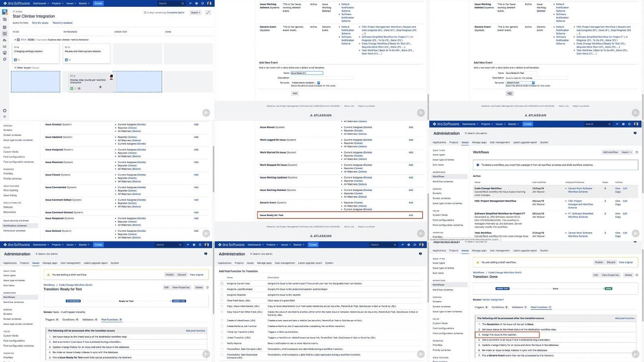This screenshot has height=362, width=644.
Task: Select the Assign to Current User radio button
Action: 222,283
